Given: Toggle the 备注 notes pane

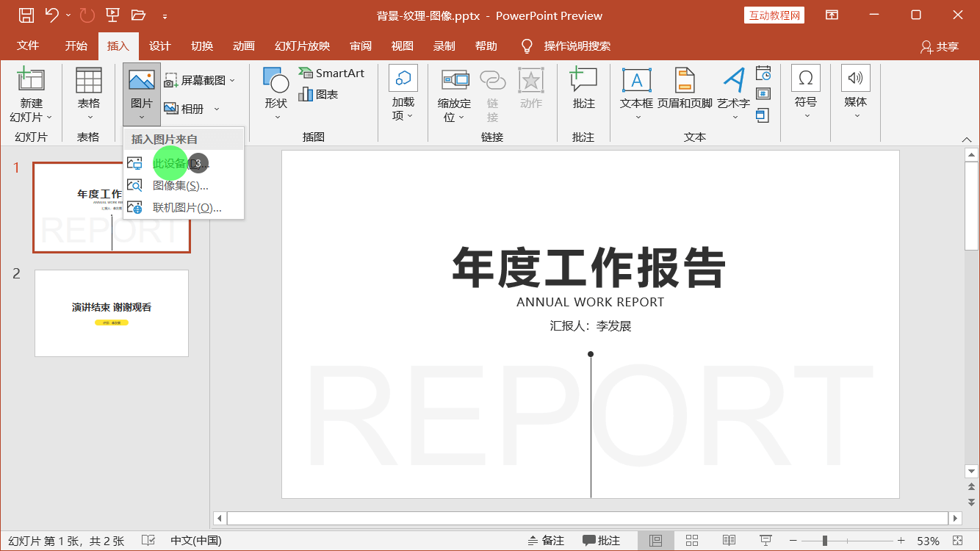Looking at the screenshot, I should [x=546, y=541].
